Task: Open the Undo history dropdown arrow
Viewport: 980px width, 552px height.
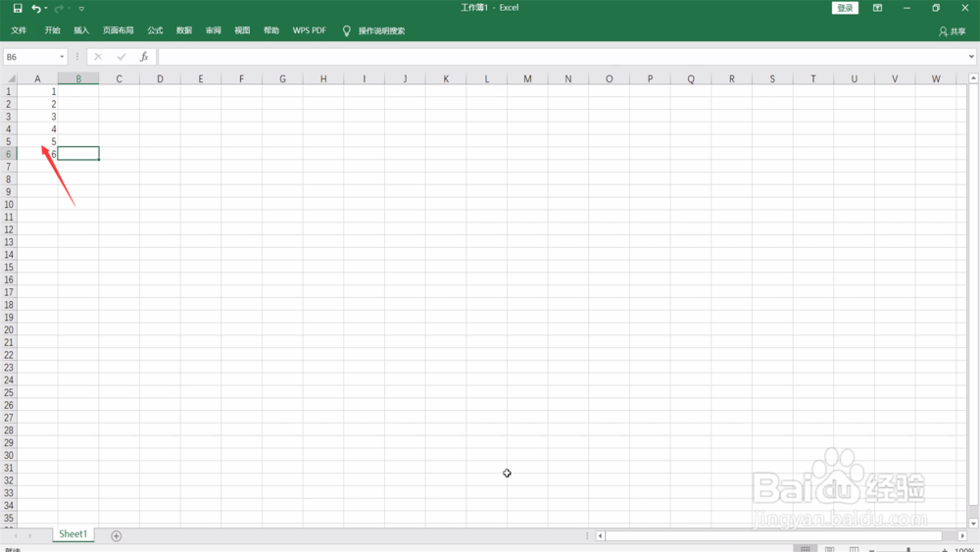Action: coord(46,8)
